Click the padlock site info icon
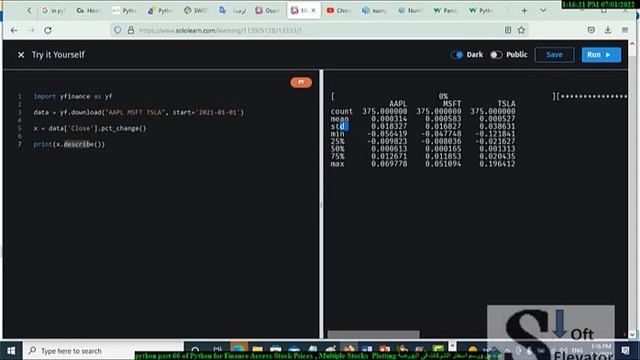 (131, 30)
